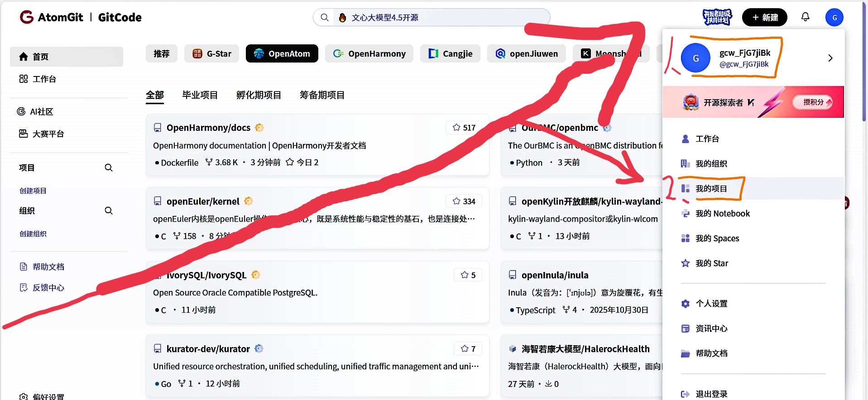Switch to the 全部 tab

pos(155,95)
